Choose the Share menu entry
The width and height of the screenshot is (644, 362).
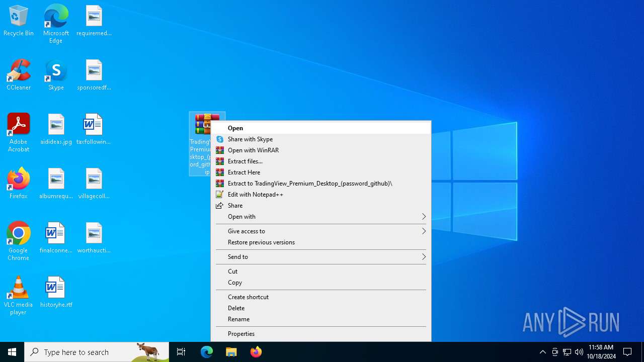point(321,206)
